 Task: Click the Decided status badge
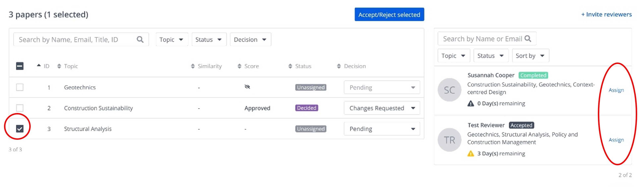click(307, 108)
